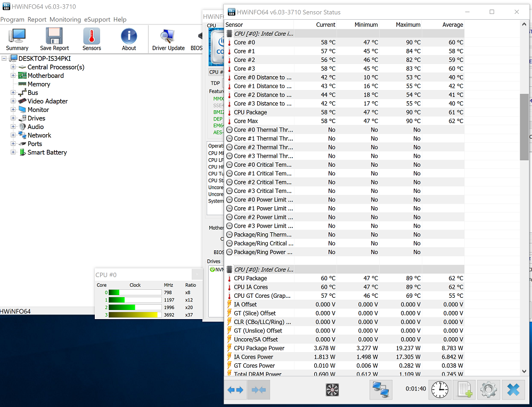Click the Average column header

pos(443,25)
